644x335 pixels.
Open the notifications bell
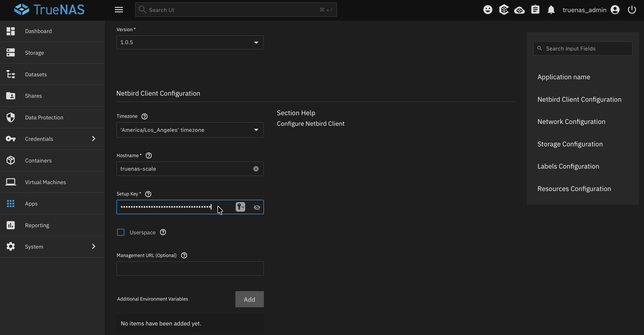click(551, 10)
